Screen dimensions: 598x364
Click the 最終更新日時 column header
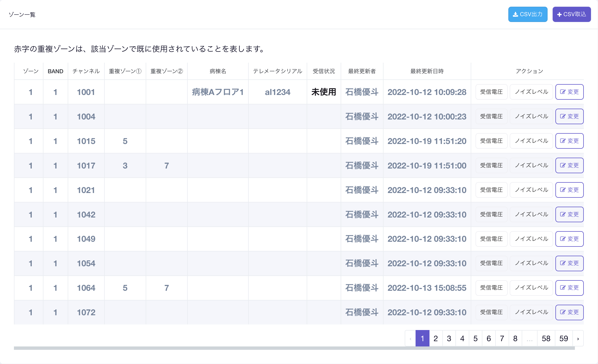(427, 71)
